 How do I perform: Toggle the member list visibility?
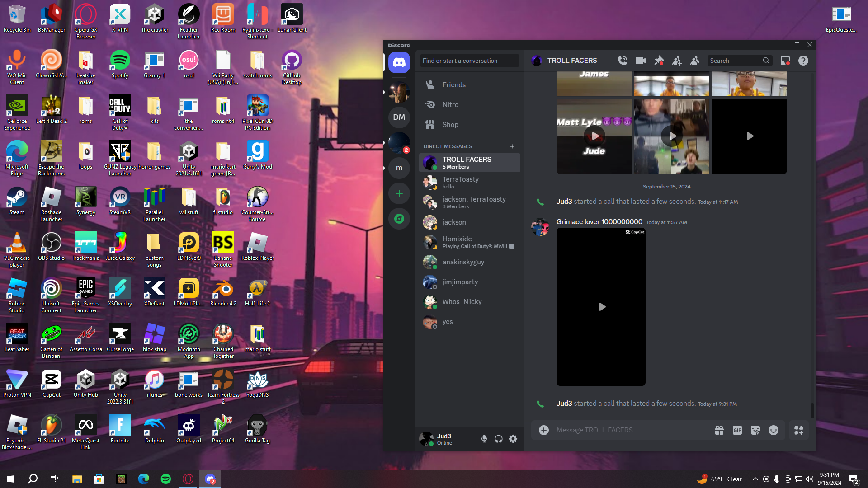click(x=695, y=61)
